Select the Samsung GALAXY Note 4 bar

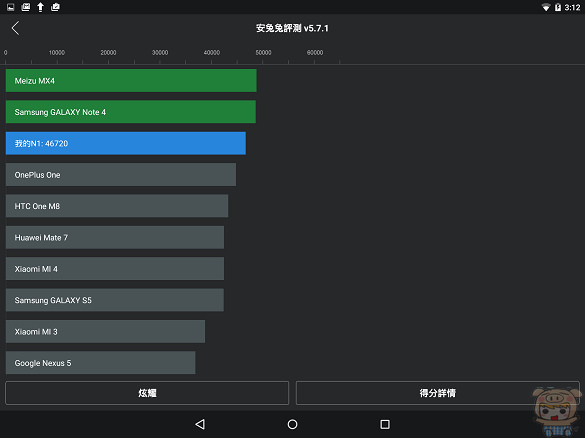coord(131,112)
